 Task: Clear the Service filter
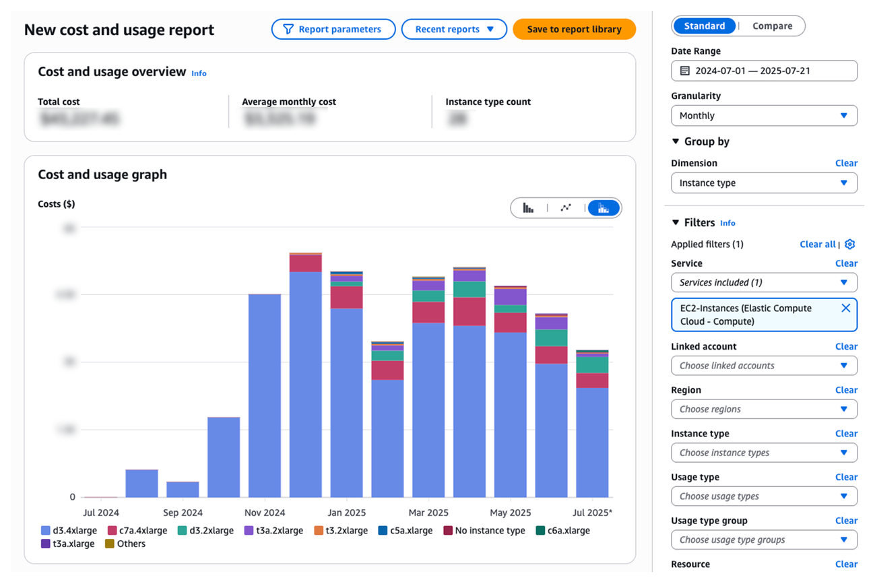point(846,263)
